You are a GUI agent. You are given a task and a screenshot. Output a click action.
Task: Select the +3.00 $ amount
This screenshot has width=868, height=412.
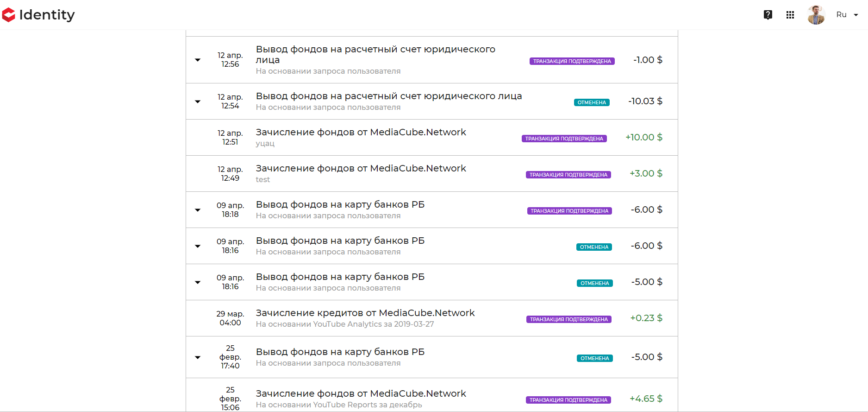pos(646,173)
